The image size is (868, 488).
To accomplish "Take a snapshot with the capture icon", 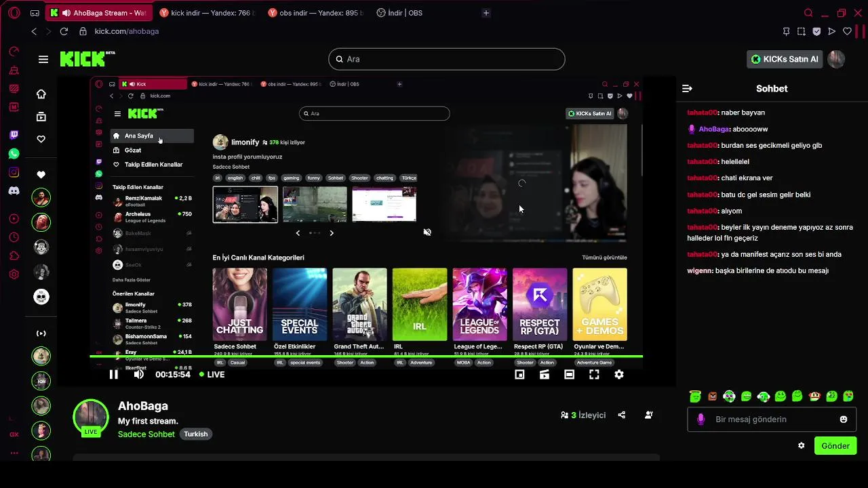I will pos(801,31).
